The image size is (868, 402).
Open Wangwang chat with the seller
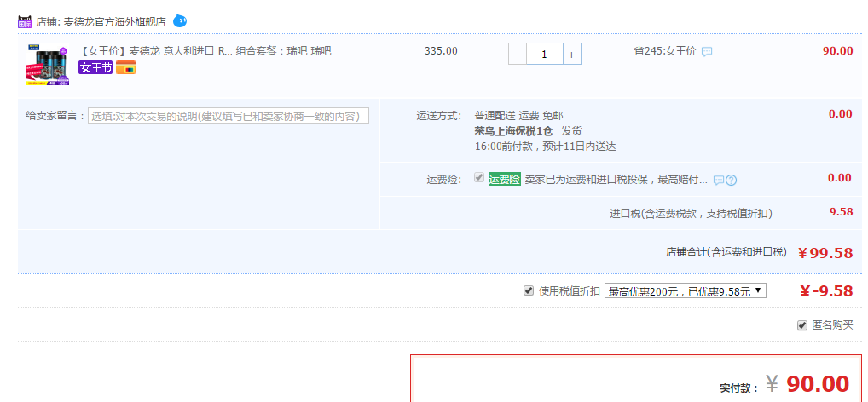tap(180, 21)
